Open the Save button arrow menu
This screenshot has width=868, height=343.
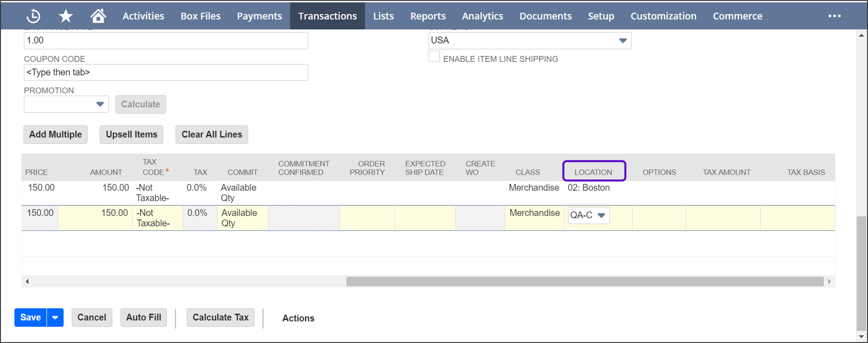[x=55, y=317]
